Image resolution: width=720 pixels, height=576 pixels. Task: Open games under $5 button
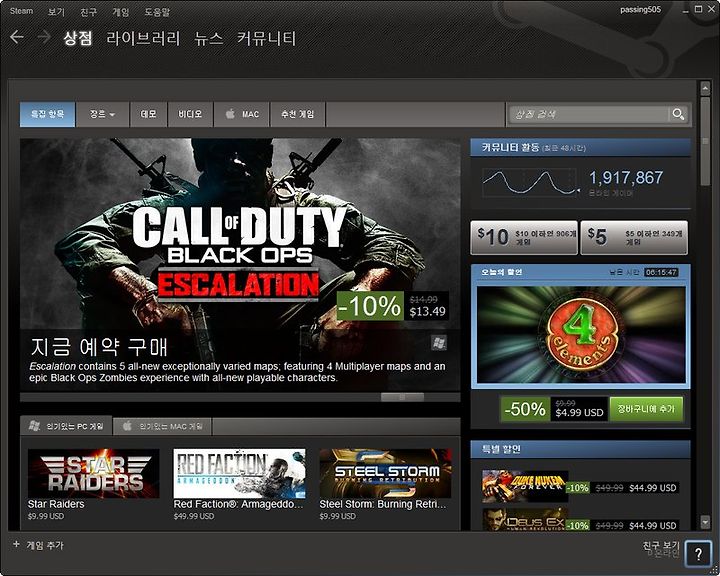point(634,237)
